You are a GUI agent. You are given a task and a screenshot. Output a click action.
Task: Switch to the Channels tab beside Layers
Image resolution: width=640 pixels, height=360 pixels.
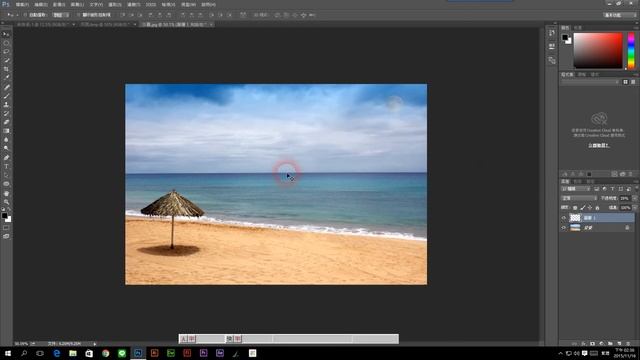(x=578, y=182)
